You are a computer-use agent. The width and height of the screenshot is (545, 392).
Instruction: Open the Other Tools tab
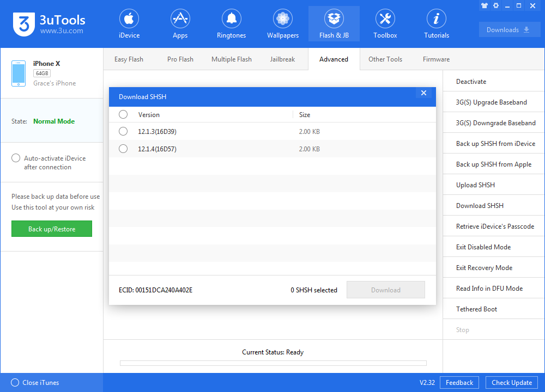pos(385,59)
